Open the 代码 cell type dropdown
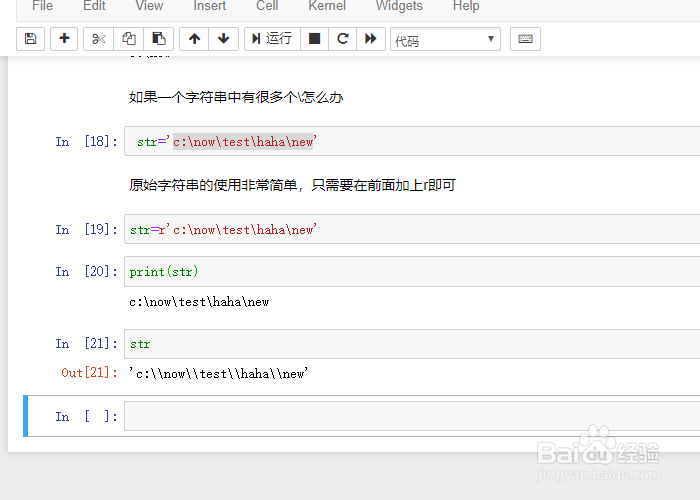This screenshot has height=500, width=700. coord(445,39)
